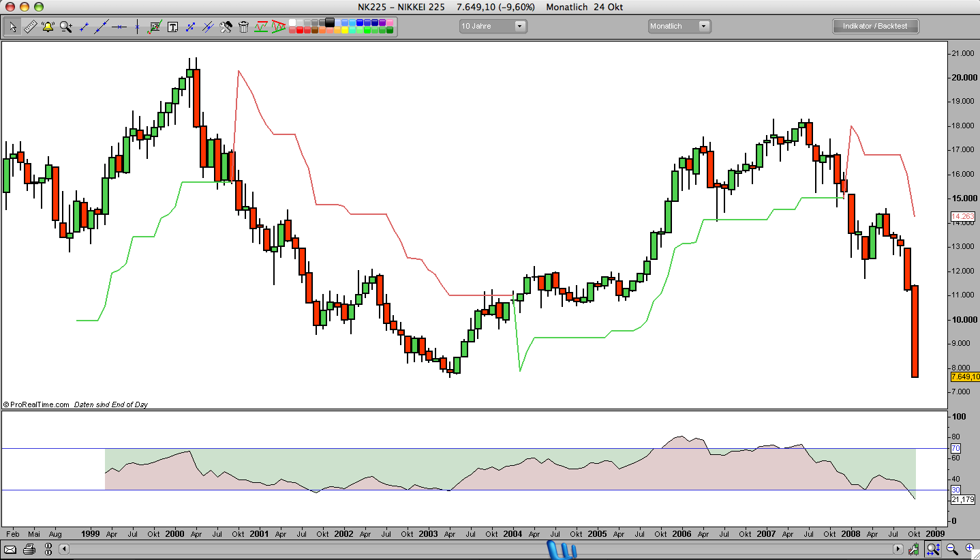Close the chart window with red button

pos(10,7)
